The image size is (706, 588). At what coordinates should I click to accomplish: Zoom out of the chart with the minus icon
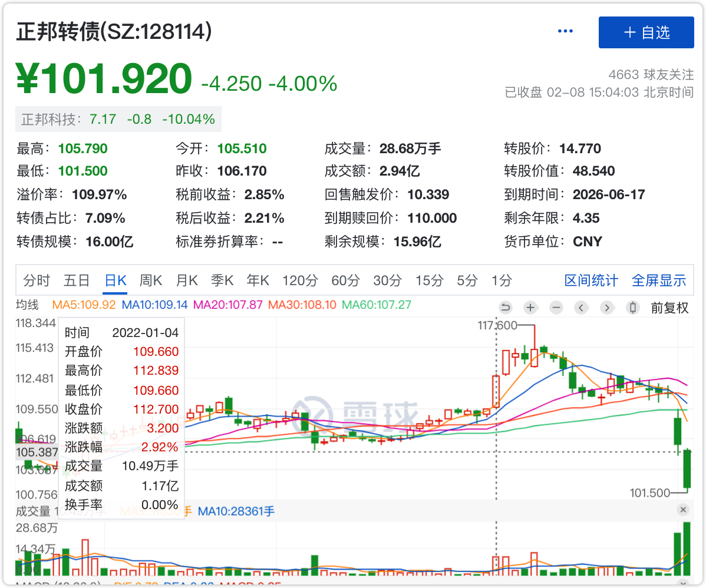coord(556,308)
